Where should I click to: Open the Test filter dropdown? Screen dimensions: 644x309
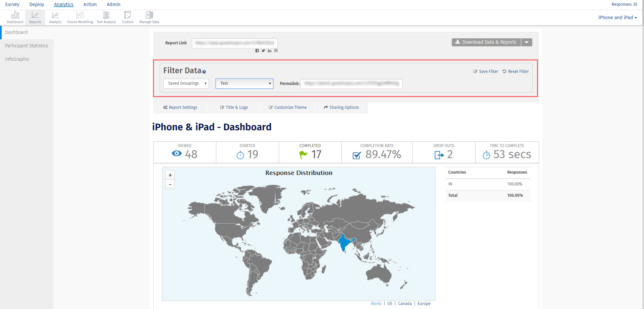(245, 83)
